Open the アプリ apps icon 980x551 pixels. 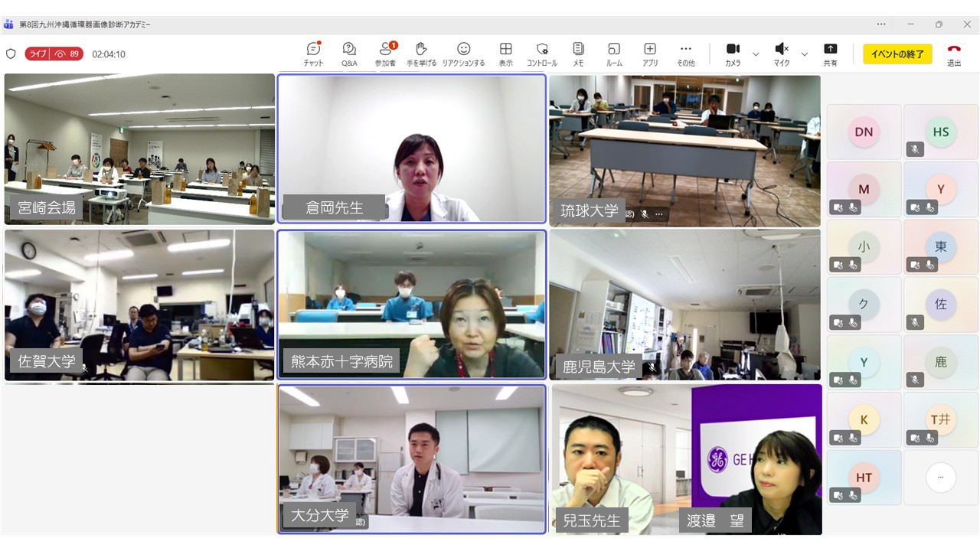coord(650,54)
